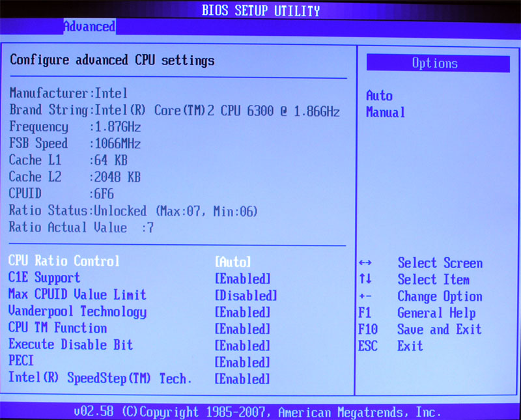Click the Cache L2 :2048 KB line
Screen dimensions: 521x420
tap(75, 176)
